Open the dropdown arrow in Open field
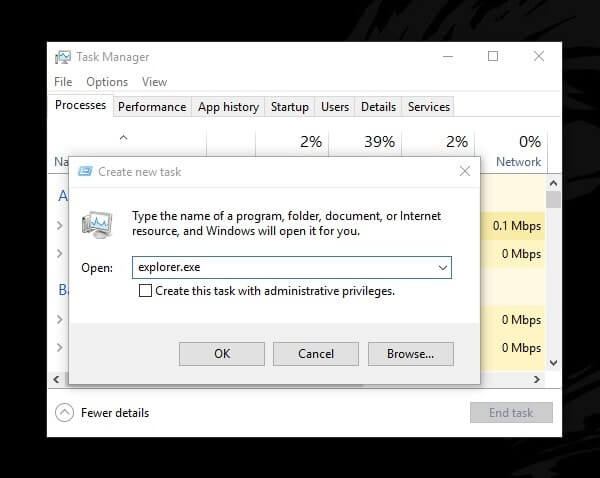 443,268
